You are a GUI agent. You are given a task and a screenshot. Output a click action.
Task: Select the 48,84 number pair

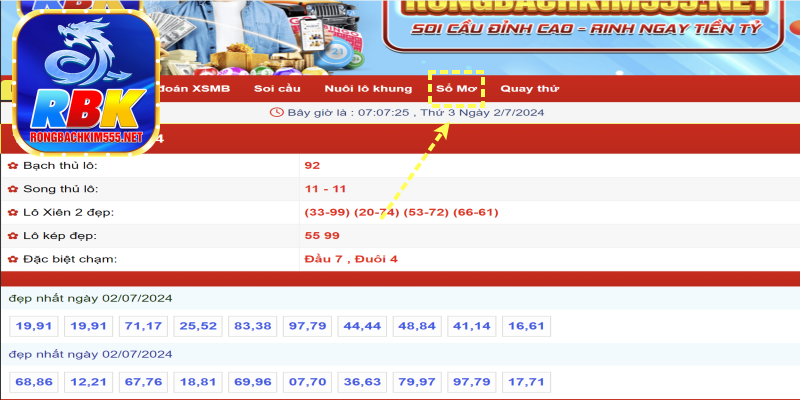point(417,326)
